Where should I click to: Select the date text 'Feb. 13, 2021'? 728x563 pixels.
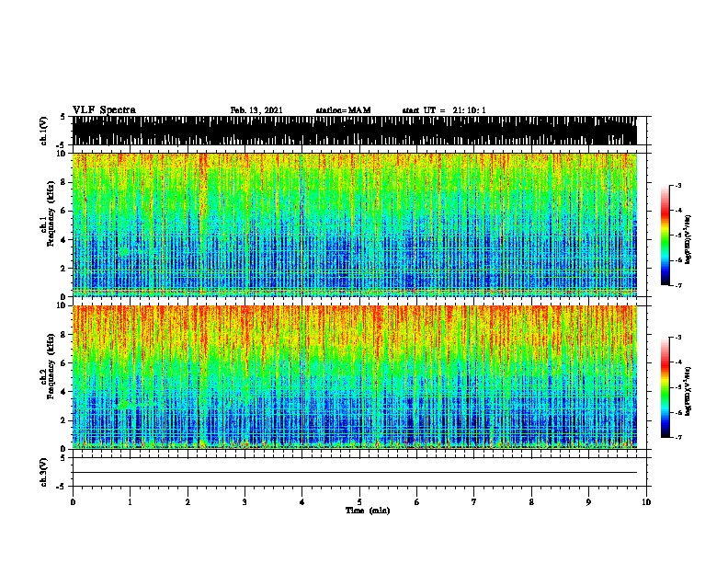coord(256,110)
